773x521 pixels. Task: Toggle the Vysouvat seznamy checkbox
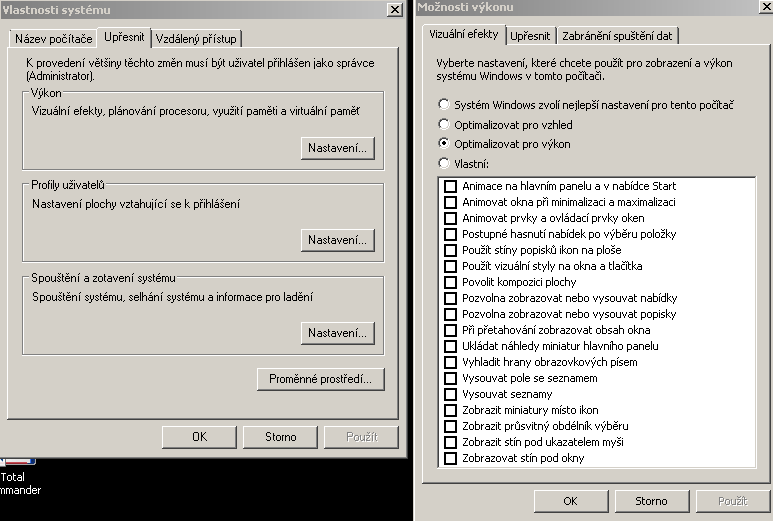pos(451,394)
